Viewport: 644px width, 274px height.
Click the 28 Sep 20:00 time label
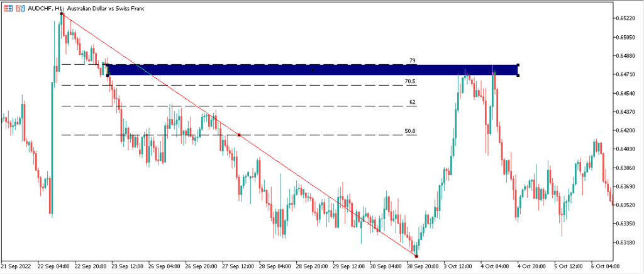pos(312,266)
